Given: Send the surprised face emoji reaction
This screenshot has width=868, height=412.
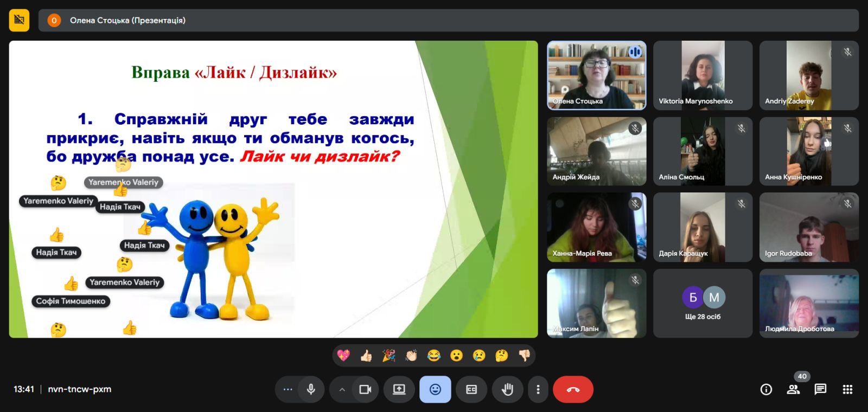Looking at the screenshot, I should coord(457,356).
